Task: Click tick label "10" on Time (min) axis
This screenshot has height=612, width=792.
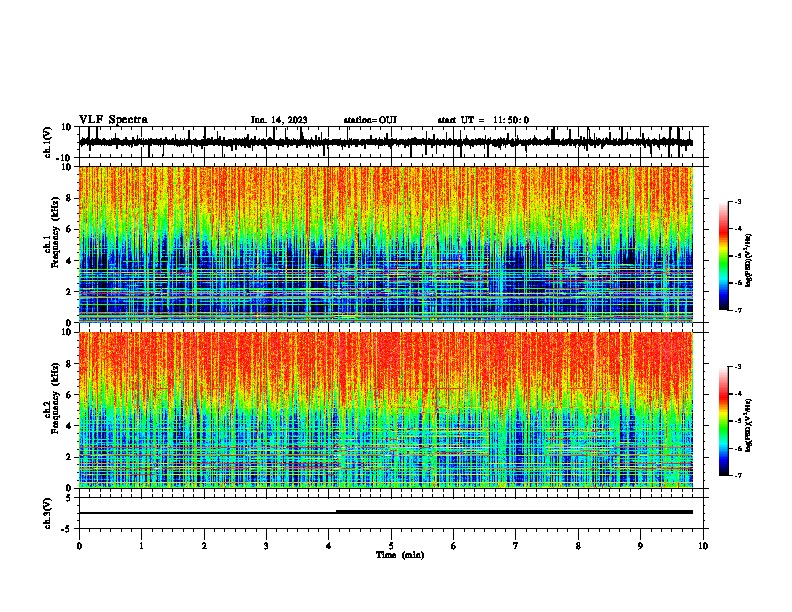Action: 703,546
